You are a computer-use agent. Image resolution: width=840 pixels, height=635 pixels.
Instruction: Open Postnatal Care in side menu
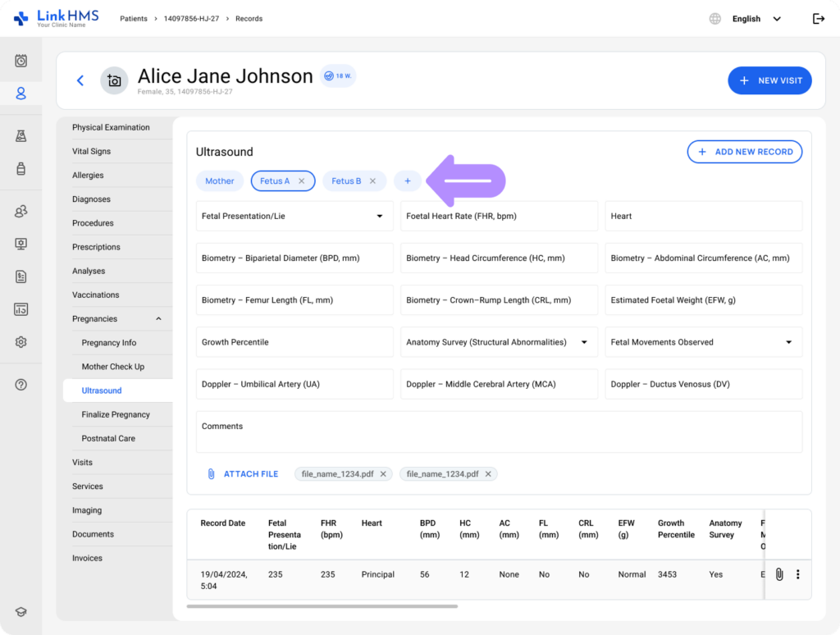coord(108,438)
